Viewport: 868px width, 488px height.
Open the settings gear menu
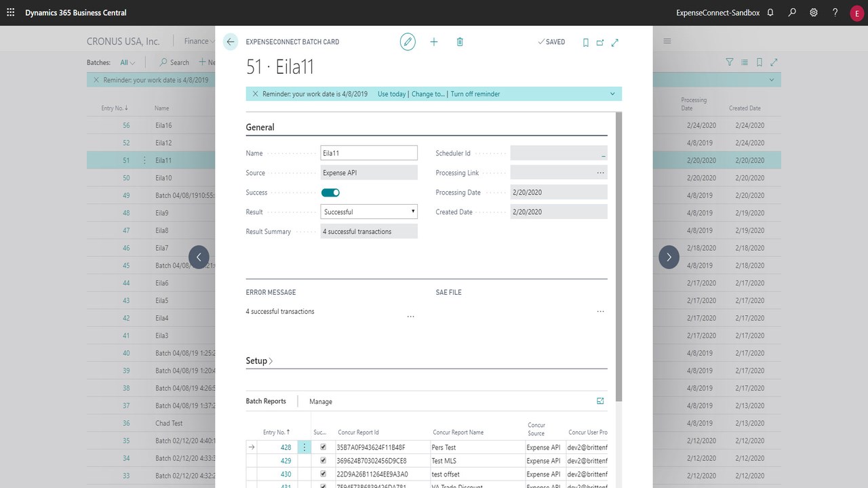[814, 13]
